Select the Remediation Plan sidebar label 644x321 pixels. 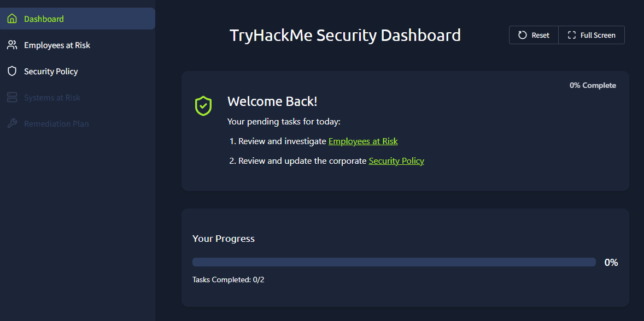[56, 124]
